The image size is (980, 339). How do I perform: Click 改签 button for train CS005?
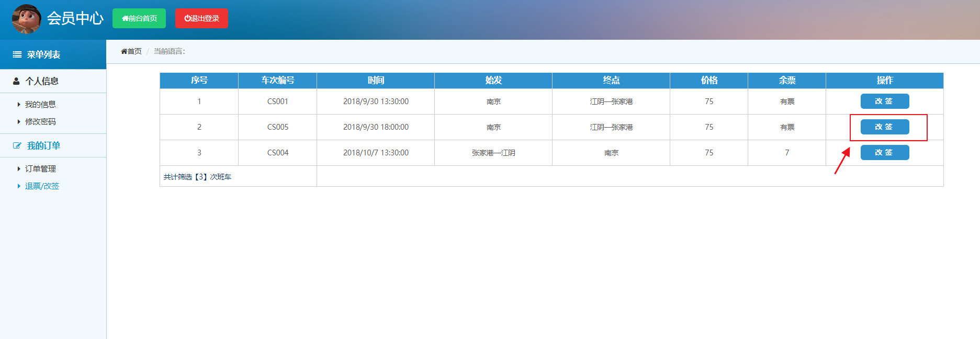tap(885, 127)
